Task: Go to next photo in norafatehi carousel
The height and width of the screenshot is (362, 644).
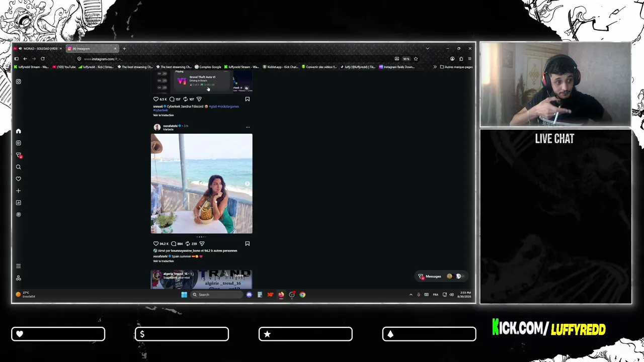Action: click(x=247, y=184)
